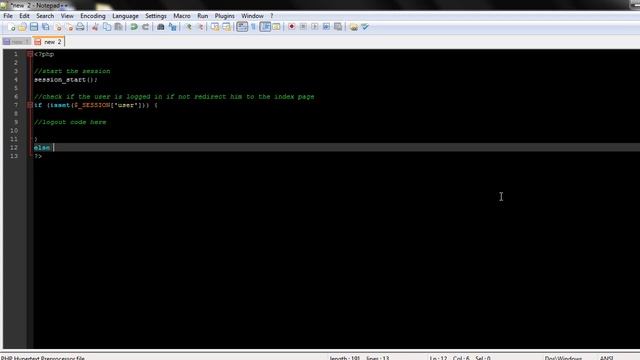Open the Macro menu

[182, 16]
